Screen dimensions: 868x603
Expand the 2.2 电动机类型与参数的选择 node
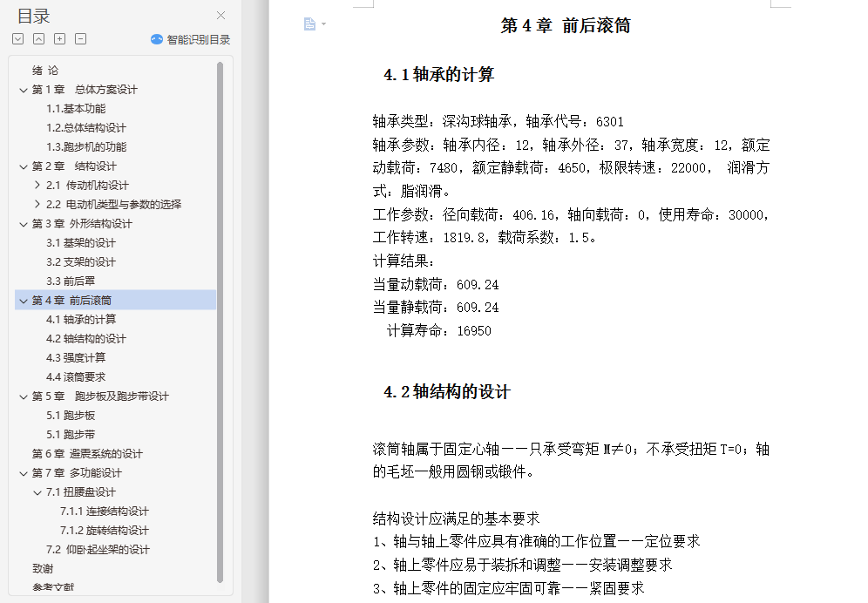37,204
